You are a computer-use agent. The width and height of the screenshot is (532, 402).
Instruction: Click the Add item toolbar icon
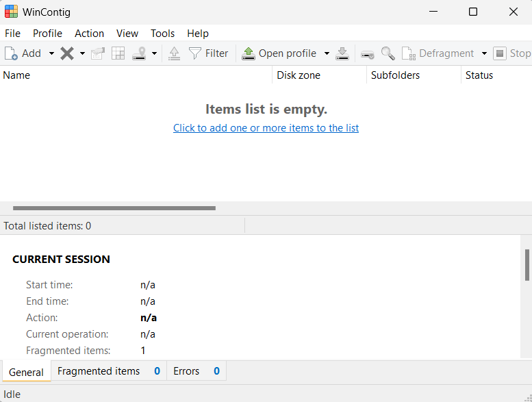[12, 53]
